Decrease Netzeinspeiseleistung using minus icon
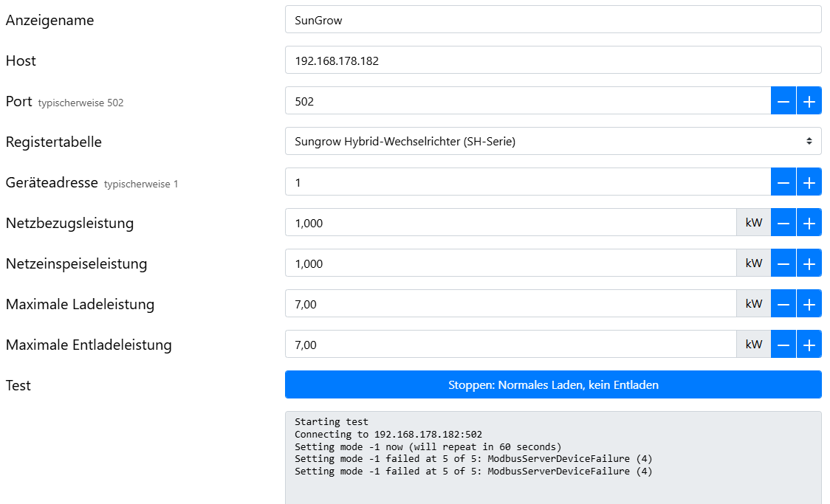 pos(783,263)
